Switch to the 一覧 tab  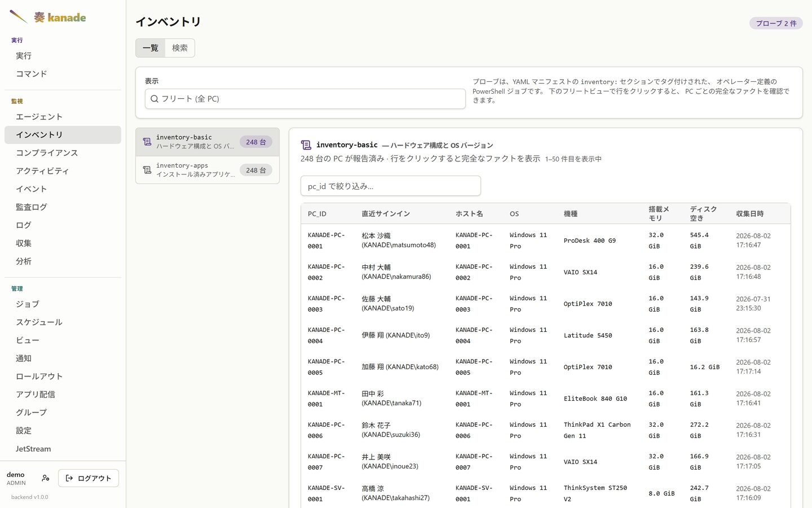coord(151,48)
